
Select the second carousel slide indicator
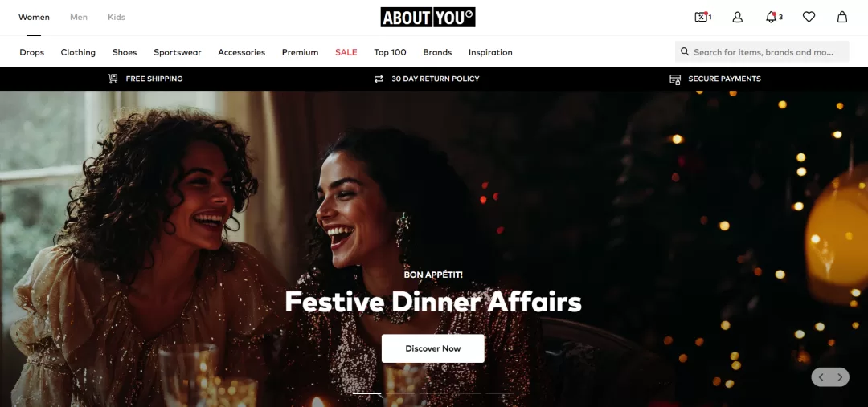coord(399,393)
